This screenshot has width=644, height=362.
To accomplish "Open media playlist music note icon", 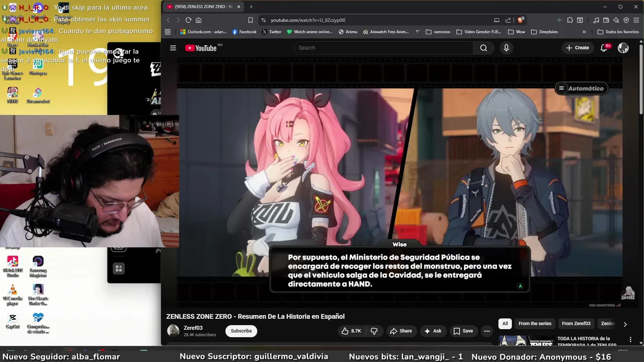I will (596, 20).
